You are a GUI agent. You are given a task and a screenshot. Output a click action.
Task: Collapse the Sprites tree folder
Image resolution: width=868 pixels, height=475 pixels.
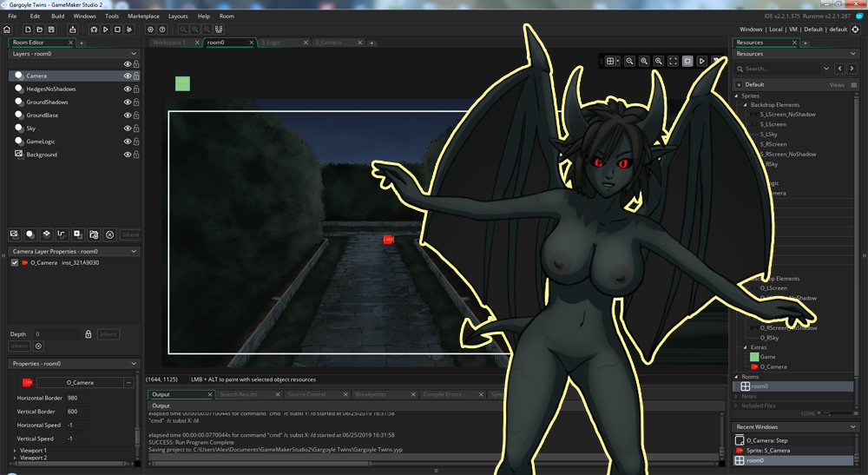[x=737, y=96]
